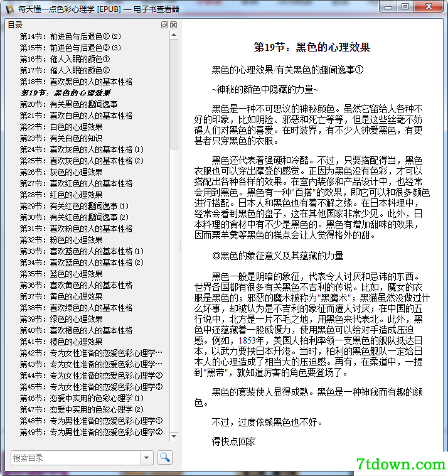The height and width of the screenshot is (476, 448).
Task: Open the truncated 第43节 entry
Action: (91, 364)
